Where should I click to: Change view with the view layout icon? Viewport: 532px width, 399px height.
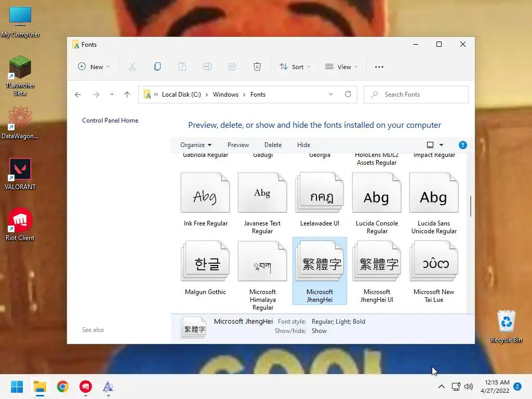(430, 145)
